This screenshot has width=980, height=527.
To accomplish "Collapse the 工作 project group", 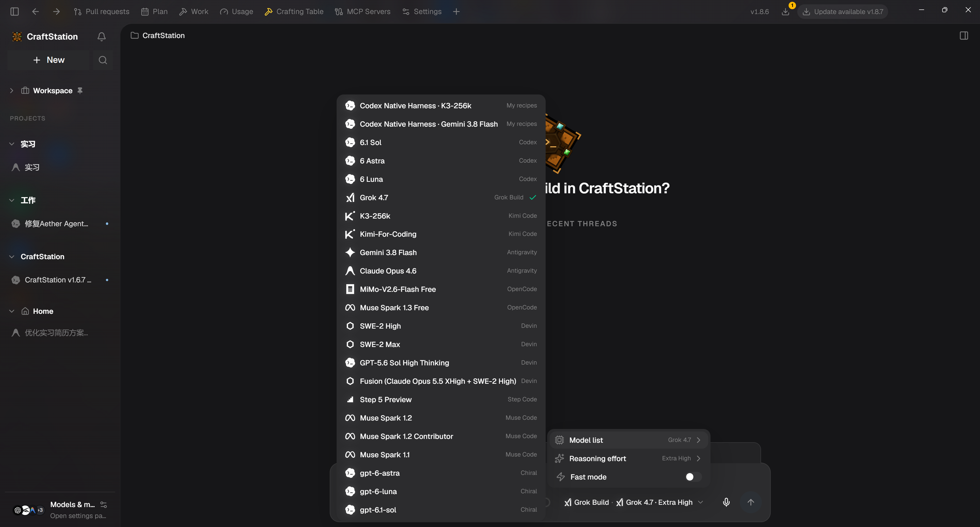I will pos(11,200).
